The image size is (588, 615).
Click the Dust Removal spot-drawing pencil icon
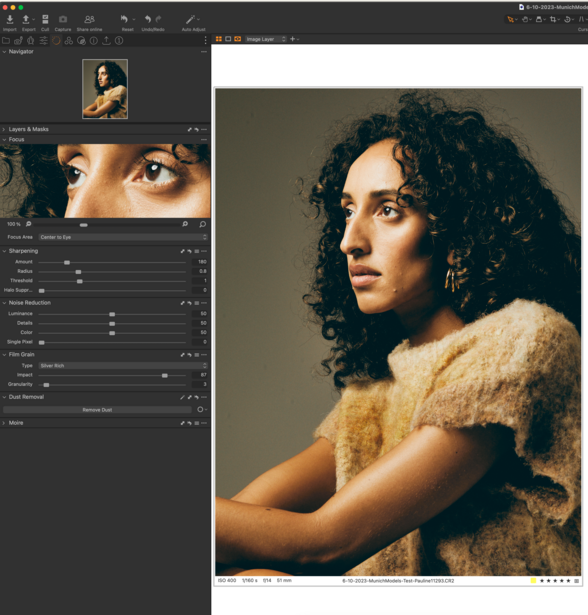click(x=182, y=397)
